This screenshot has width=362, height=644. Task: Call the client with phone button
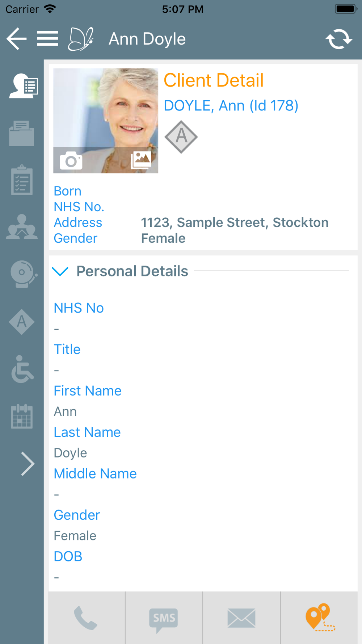(86, 618)
